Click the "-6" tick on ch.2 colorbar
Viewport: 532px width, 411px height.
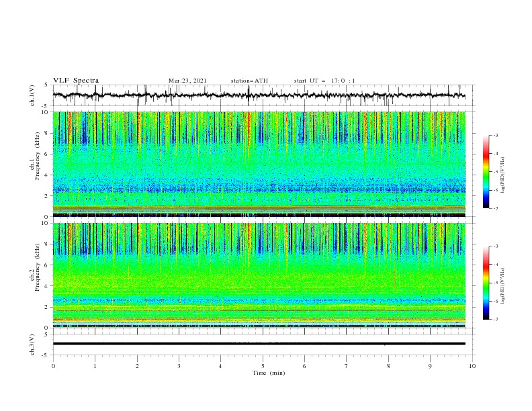[495, 301]
